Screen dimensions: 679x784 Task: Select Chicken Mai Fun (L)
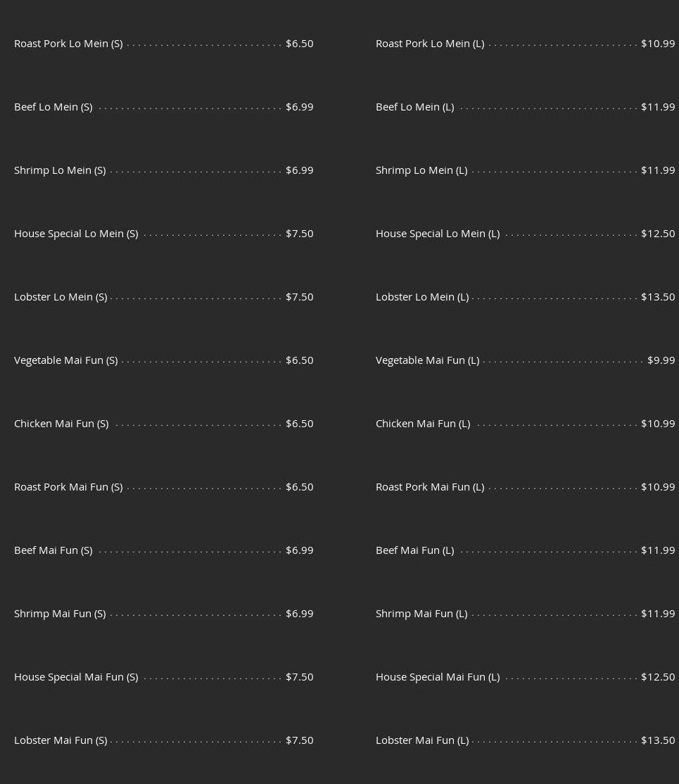coord(422,424)
